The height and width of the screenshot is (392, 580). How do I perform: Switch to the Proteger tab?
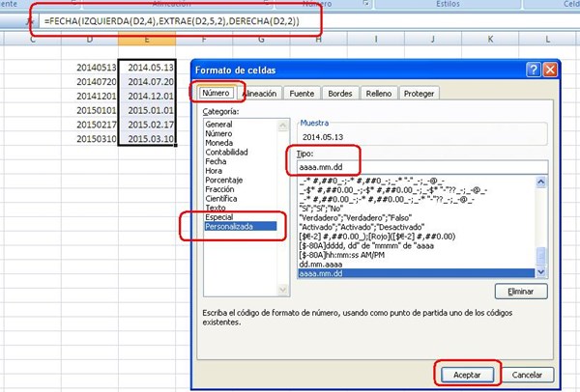[x=420, y=93]
